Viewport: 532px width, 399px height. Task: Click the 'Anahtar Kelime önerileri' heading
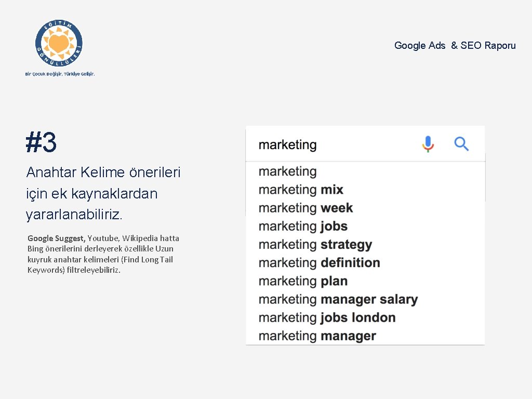pyautogui.click(x=103, y=172)
